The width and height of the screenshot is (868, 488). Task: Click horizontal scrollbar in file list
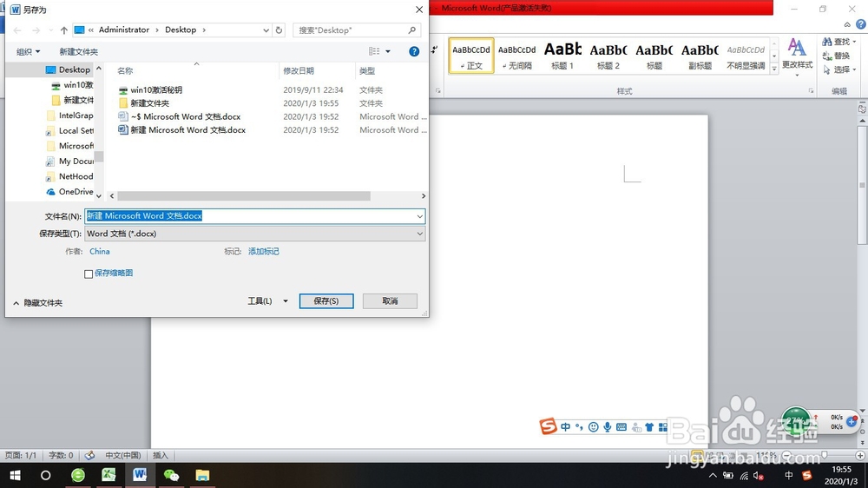tap(244, 196)
